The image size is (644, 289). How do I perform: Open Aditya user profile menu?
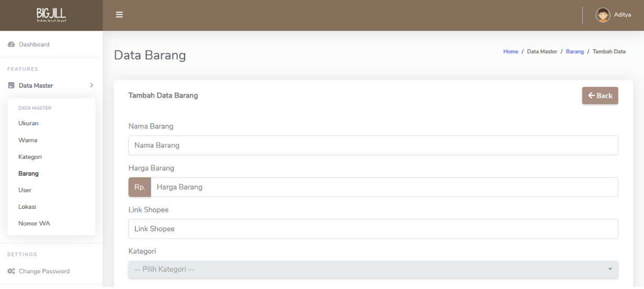(623, 15)
